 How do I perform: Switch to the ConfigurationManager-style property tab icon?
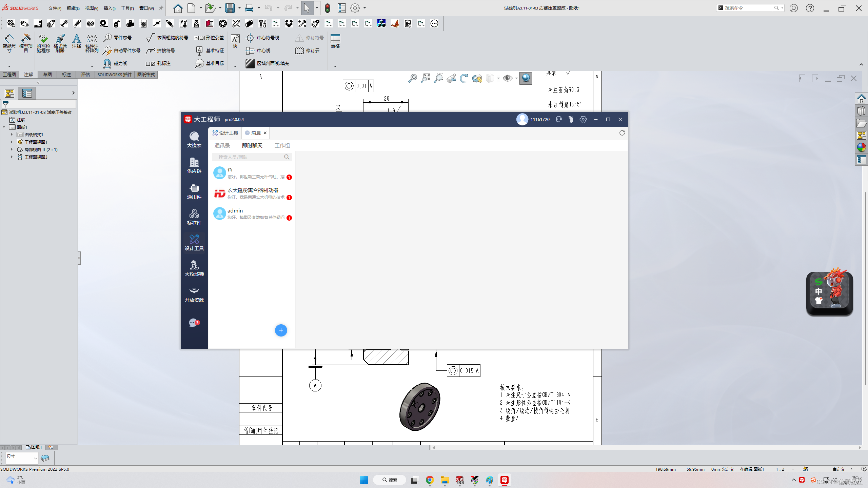pos(27,93)
